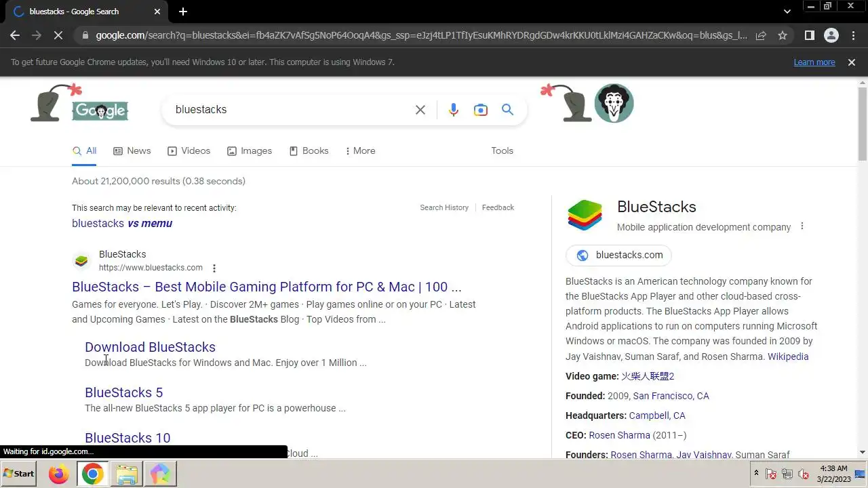
Task: Bookmark this page with star icon
Action: point(783,35)
